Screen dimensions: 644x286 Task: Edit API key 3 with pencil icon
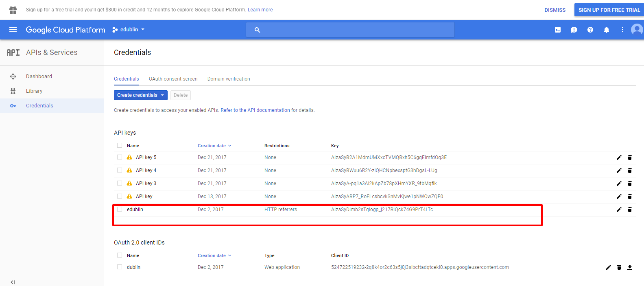pos(619,183)
